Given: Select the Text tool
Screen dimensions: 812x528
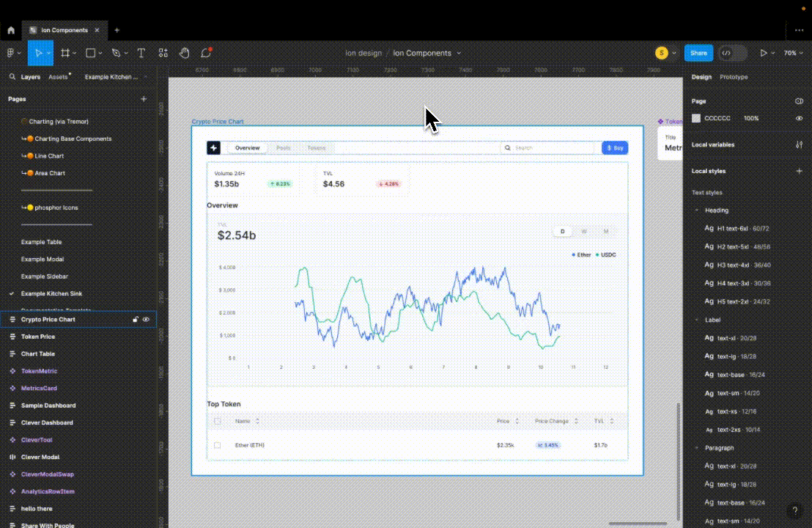Looking at the screenshot, I should point(141,53).
